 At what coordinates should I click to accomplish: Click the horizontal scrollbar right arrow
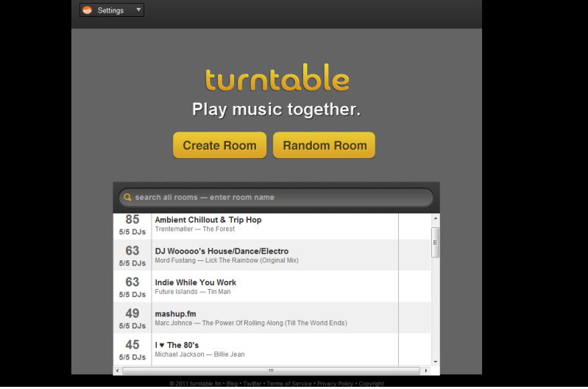426,371
